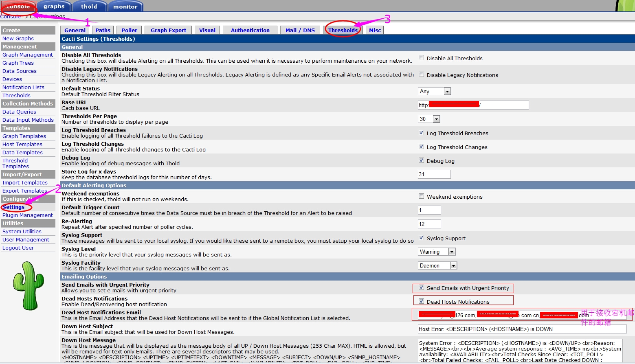Open Syslog Facility dropdown showing Daemon
Screen dimensions: 635x364
[x=438, y=265]
